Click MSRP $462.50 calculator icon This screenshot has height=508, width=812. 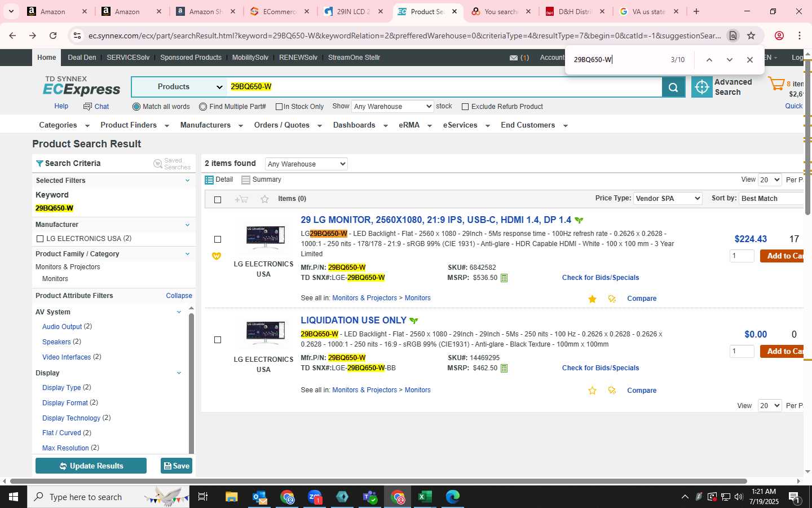504,368
